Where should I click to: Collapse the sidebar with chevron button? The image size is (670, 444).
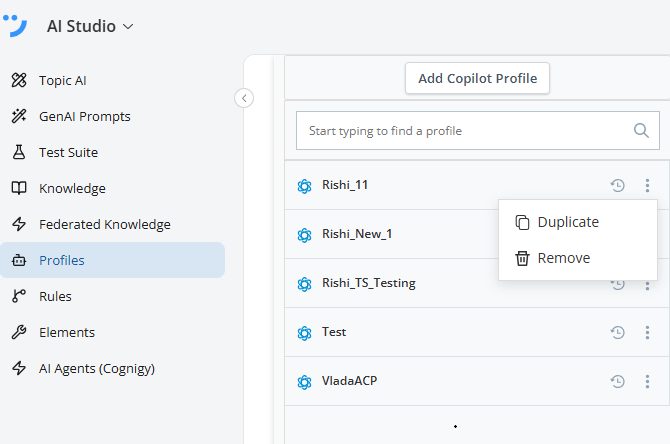pos(244,98)
